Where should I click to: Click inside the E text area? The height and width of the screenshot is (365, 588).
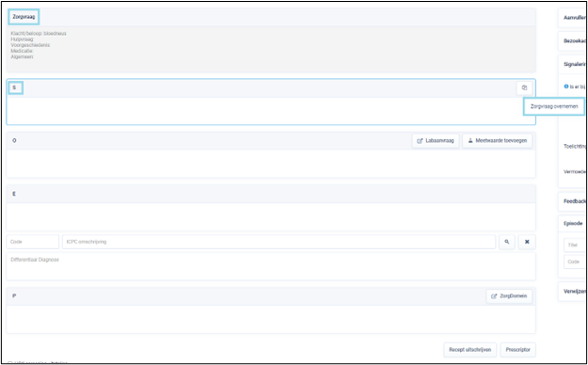tap(271, 216)
